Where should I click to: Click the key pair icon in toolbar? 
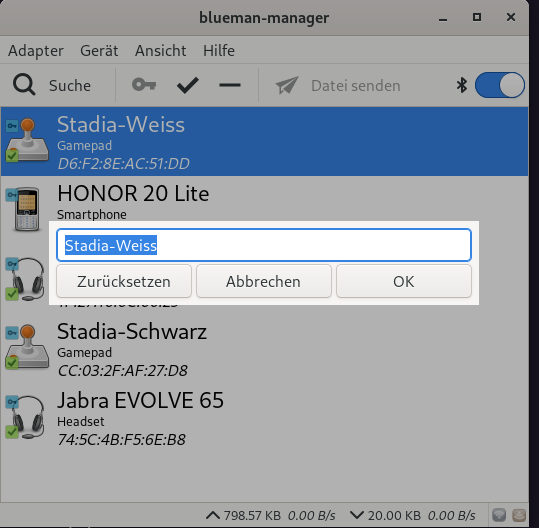pos(144,85)
